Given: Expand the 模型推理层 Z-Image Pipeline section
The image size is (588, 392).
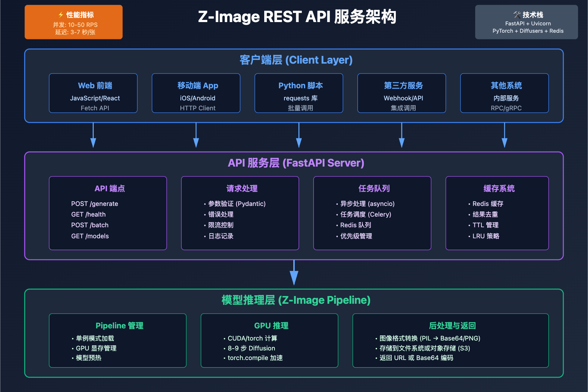Looking at the screenshot, I should (295, 300).
